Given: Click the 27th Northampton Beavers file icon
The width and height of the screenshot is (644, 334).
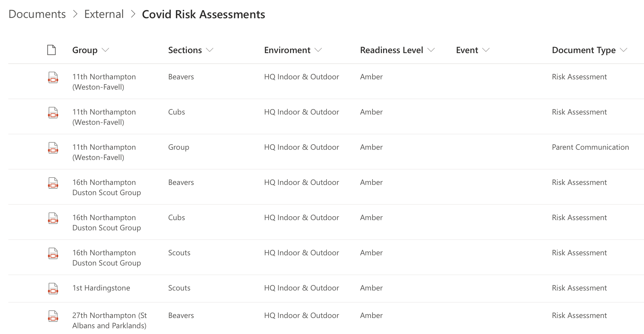Looking at the screenshot, I should (53, 316).
